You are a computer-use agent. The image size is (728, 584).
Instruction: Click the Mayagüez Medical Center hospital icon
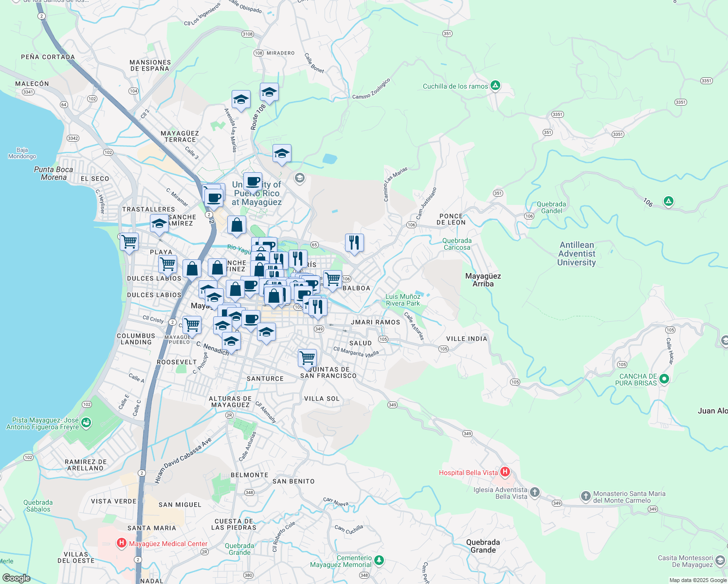tap(121, 543)
